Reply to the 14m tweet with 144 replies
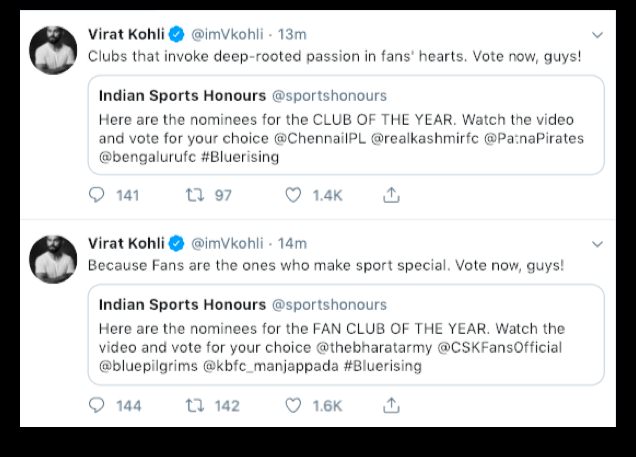This screenshot has width=636, height=457. (97, 405)
